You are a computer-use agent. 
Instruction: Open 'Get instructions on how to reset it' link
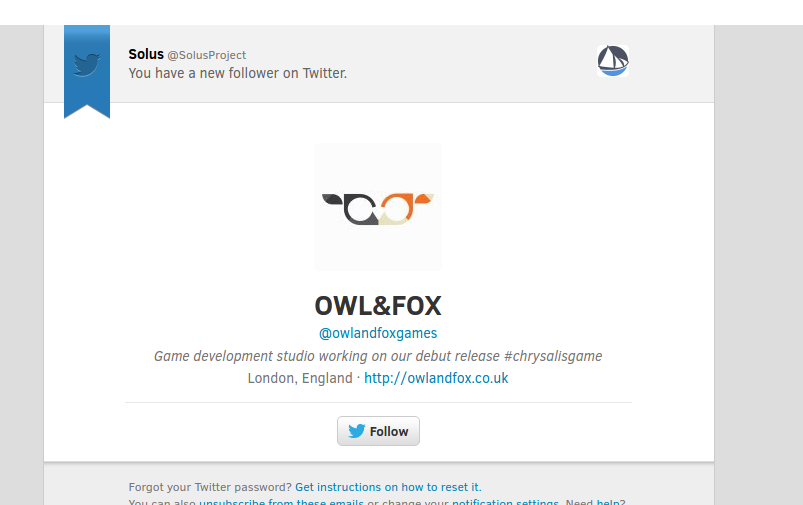(x=388, y=487)
